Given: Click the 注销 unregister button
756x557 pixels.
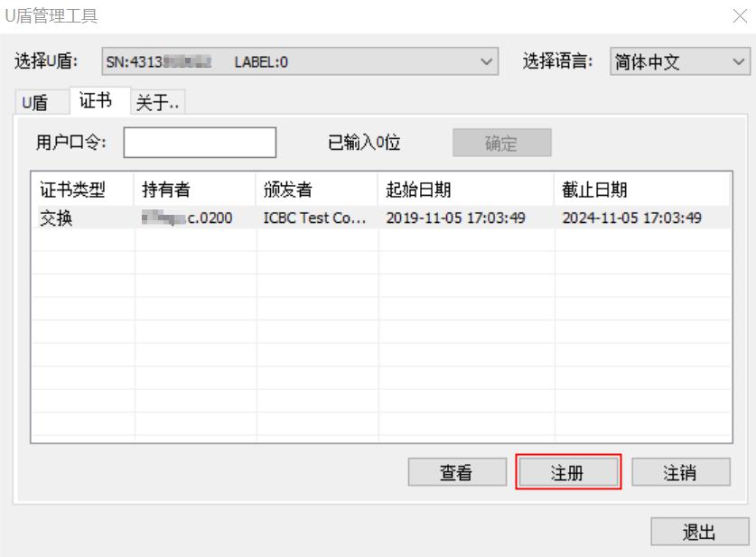Looking at the screenshot, I should (681, 472).
